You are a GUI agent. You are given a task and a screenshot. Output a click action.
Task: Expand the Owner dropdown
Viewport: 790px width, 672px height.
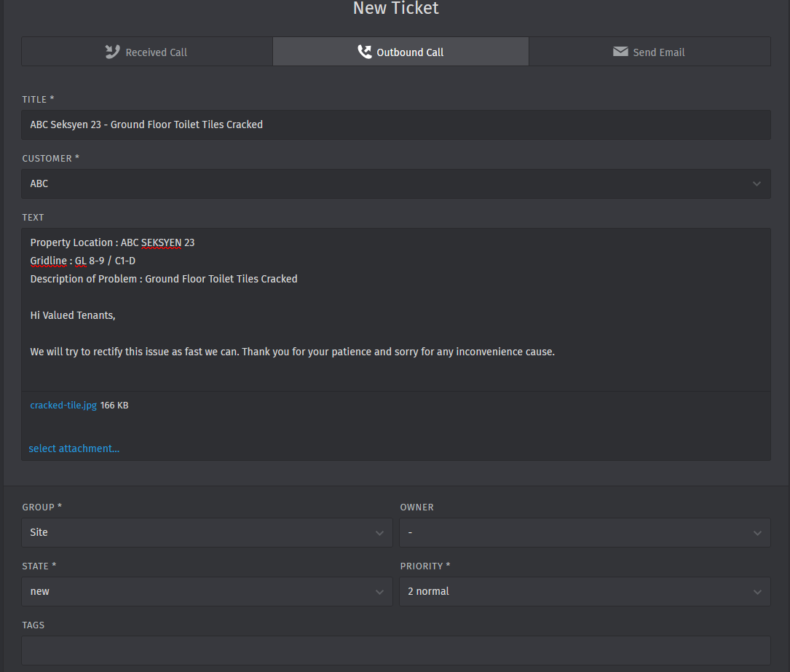point(585,532)
